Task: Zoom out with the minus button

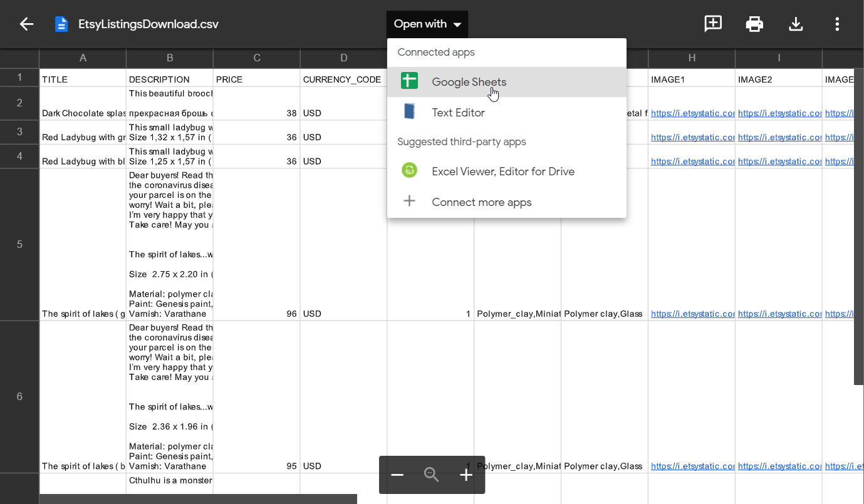Action: pyautogui.click(x=397, y=475)
